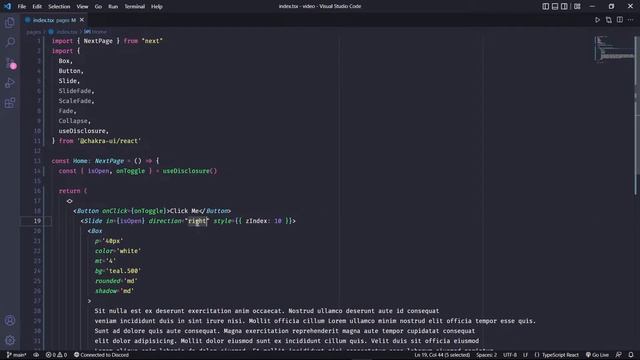This screenshot has width=640, height=360.
Task: Click '@chakra-ui/react' import string
Action: [x=109, y=141]
